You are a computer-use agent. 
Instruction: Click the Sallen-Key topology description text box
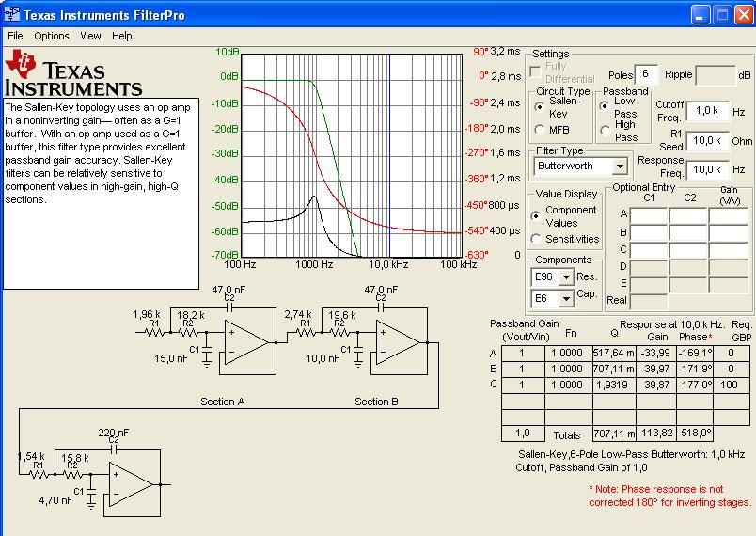102,194
